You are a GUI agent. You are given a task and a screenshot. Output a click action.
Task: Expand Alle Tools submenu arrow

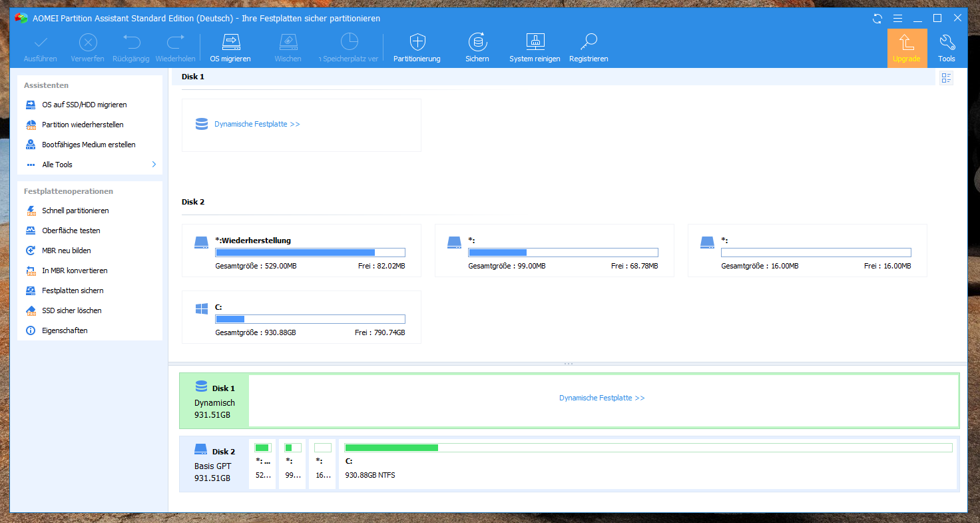(154, 165)
